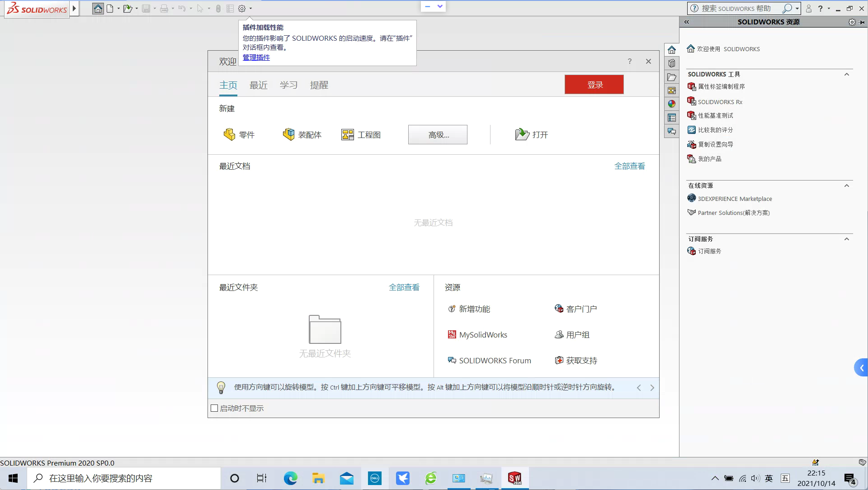Click the Windows Start button
Image resolution: width=868 pixels, height=490 pixels.
coord(13,478)
